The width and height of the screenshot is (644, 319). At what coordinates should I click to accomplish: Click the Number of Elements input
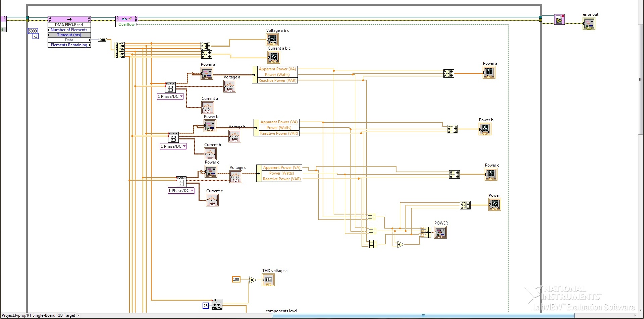[69, 30]
